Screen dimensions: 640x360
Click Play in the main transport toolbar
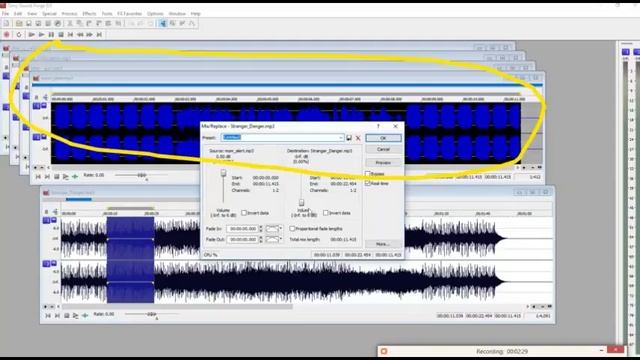pyautogui.click(x=41, y=35)
